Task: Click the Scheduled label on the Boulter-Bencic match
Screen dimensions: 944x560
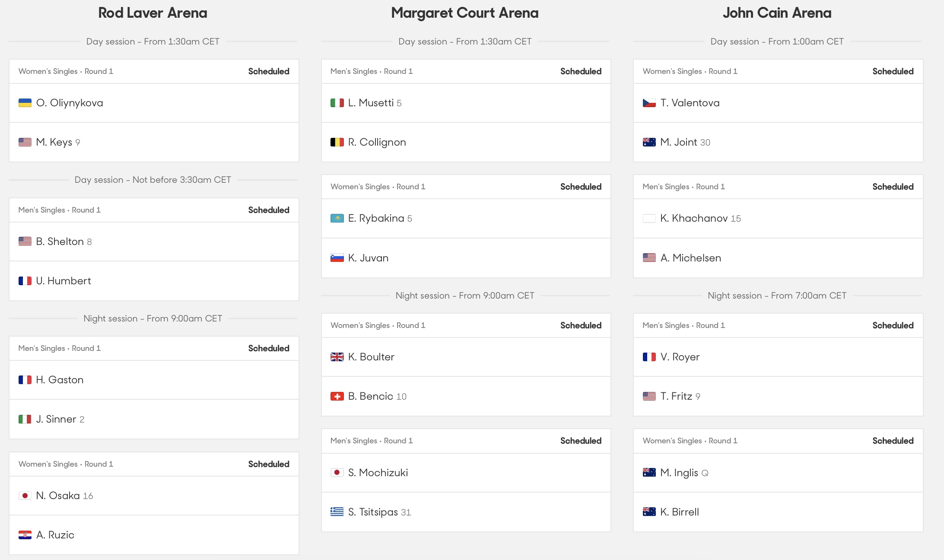Action: coord(581,325)
